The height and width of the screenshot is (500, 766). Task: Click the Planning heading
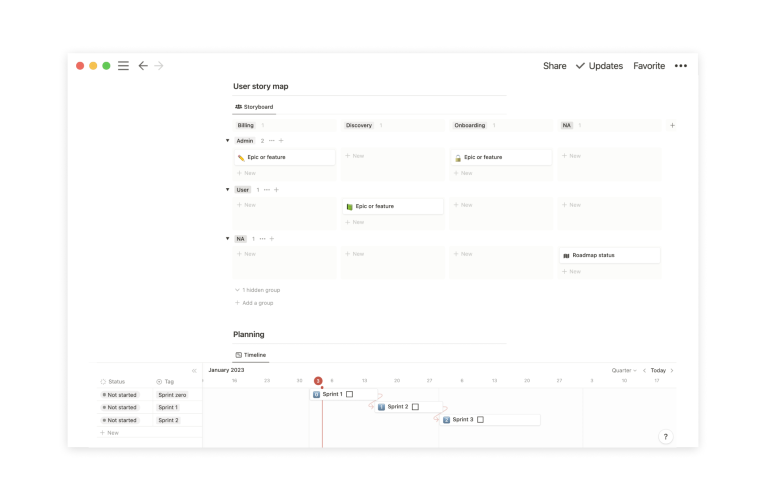249,335
